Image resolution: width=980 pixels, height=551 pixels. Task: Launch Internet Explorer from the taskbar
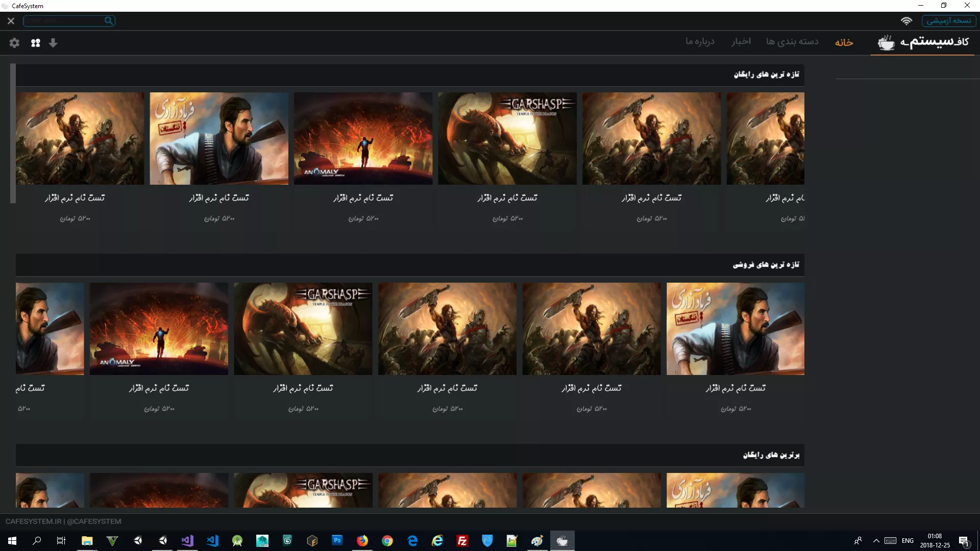click(x=437, y=541)
